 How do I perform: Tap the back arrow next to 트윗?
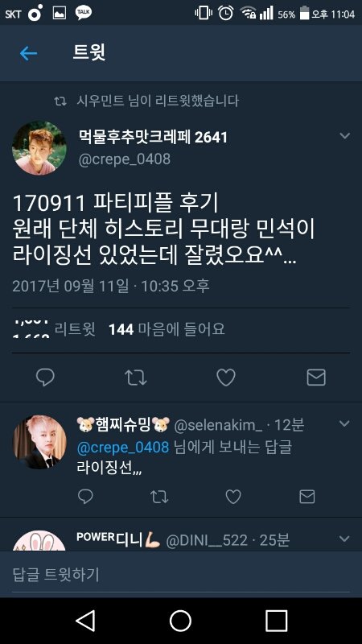point(28,53)
